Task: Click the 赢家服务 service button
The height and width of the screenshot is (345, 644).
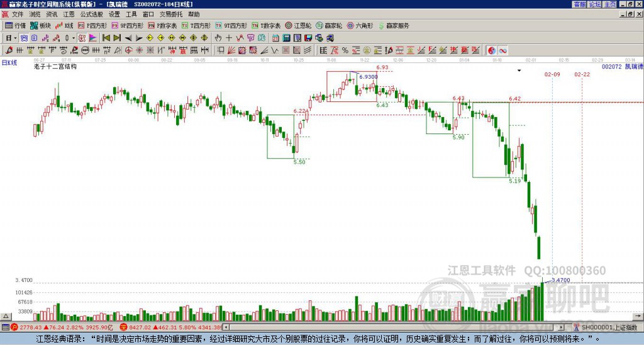Action: pos(394,25)
